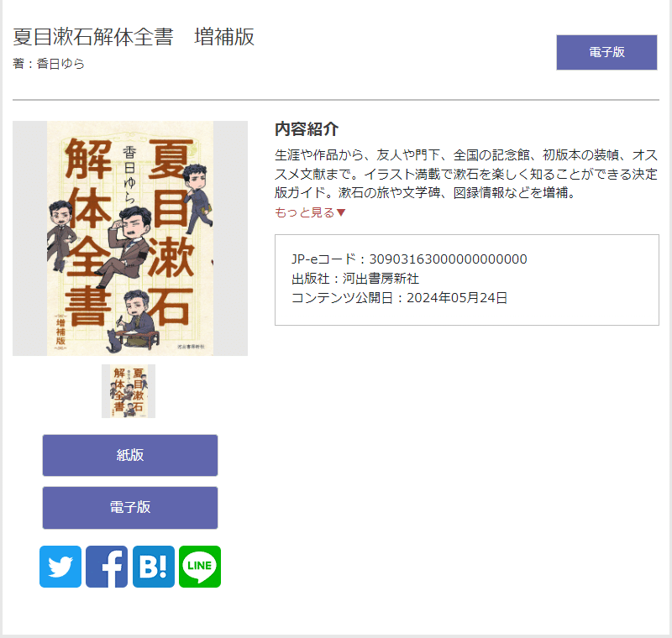
Task: Click author name 著：香日ゆら
Action: point(49,64)
